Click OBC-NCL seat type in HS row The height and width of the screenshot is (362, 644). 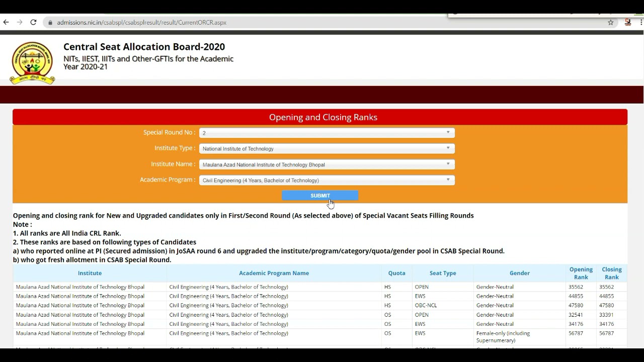coord(426,305)
